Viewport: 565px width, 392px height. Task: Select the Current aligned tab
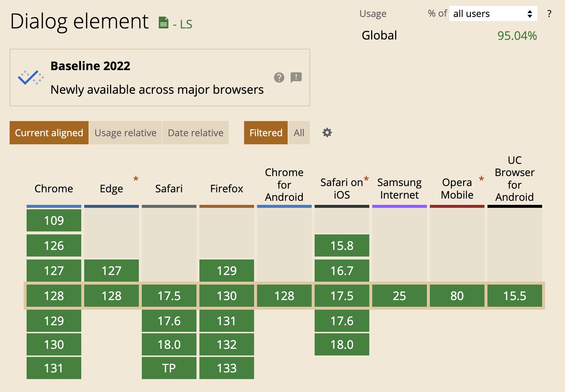click(x=49, y=133)
